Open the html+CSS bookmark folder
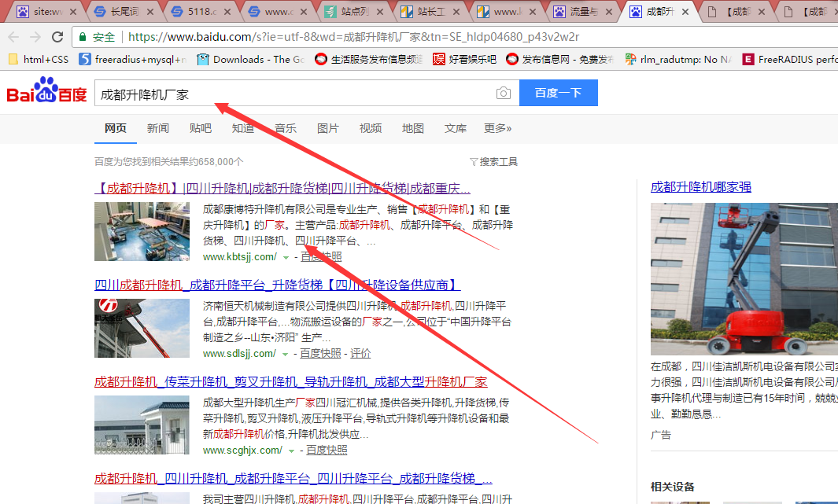The image size is (838, 504). pyautogui.click(x=39, y=59)
